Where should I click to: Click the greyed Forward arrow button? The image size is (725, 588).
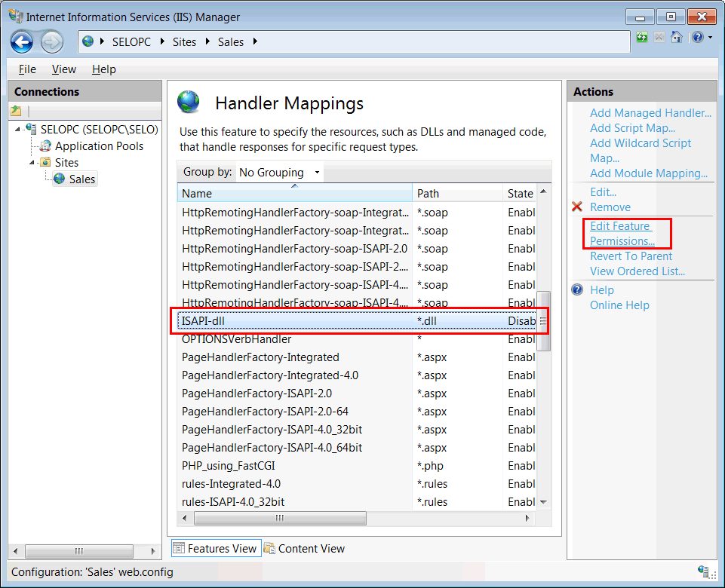click(x=51, y=42)
